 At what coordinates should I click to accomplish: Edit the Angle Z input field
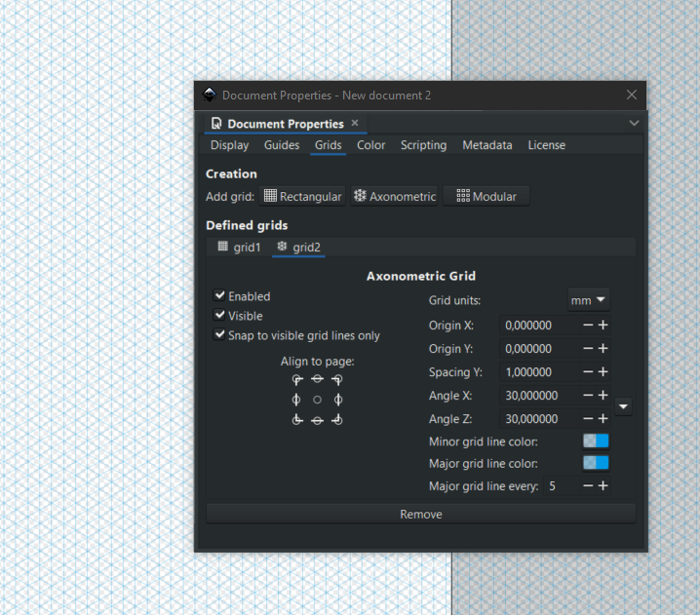541,419
